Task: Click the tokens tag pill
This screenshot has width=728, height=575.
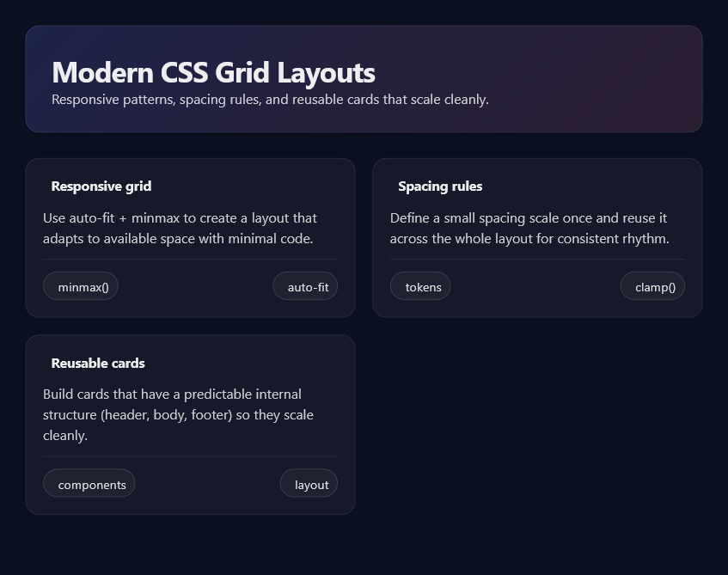Action: (x=421, y=287)
